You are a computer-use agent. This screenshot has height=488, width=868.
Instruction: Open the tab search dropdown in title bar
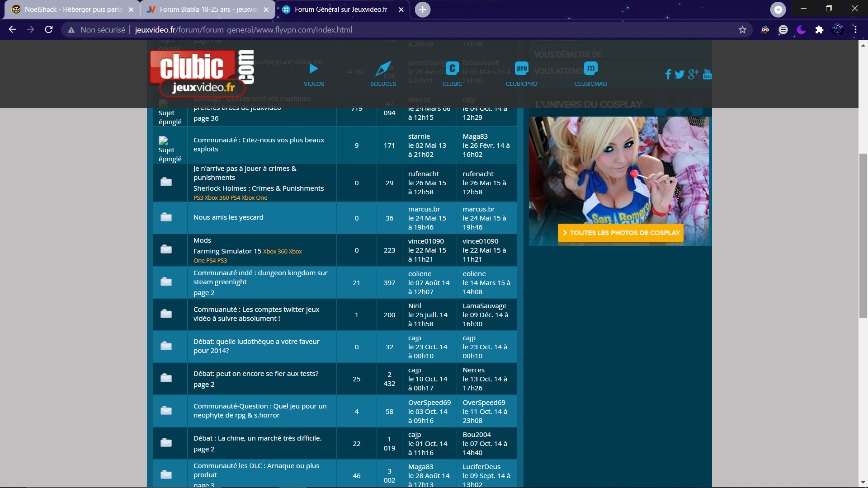778,9
